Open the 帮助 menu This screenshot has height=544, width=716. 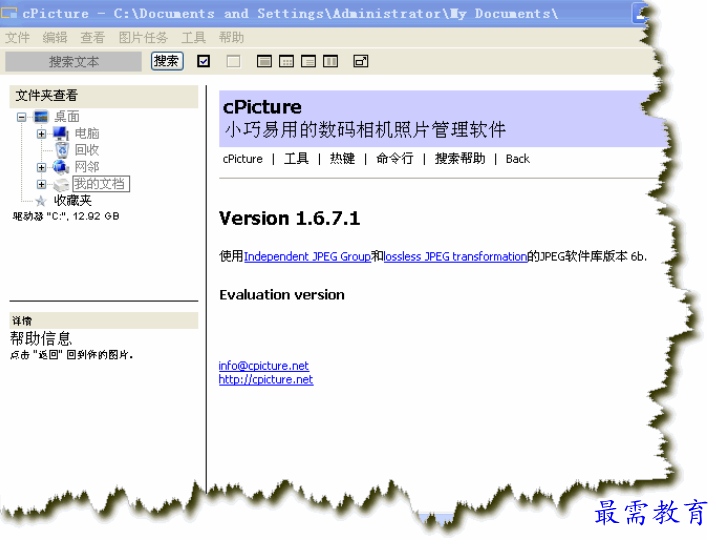(231, 37)
